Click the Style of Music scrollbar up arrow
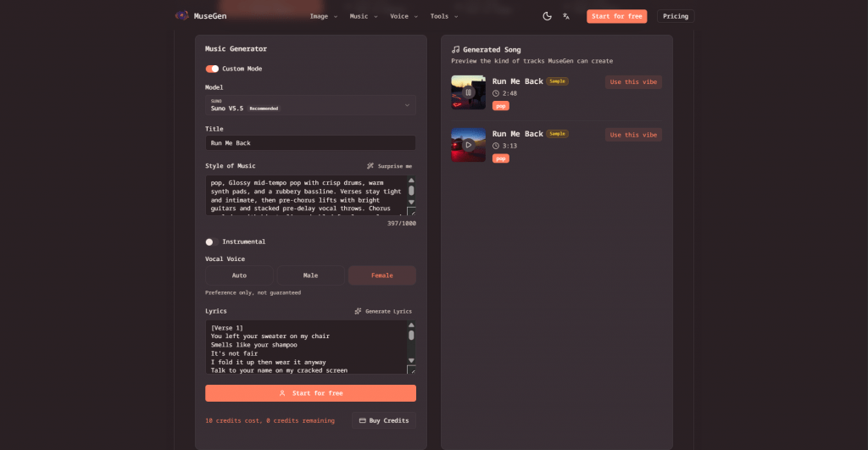The width and height of the screenshot is (868, 450). (x=411, y=180)
